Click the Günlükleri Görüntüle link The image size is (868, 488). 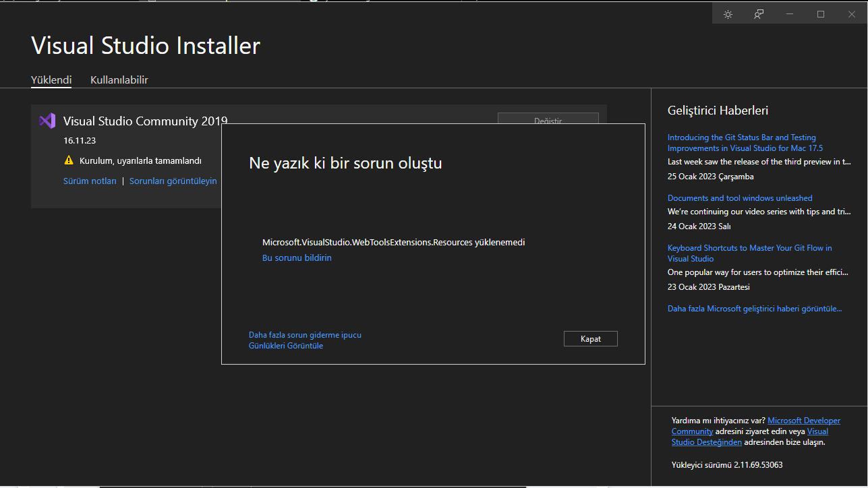pos(286,346)
